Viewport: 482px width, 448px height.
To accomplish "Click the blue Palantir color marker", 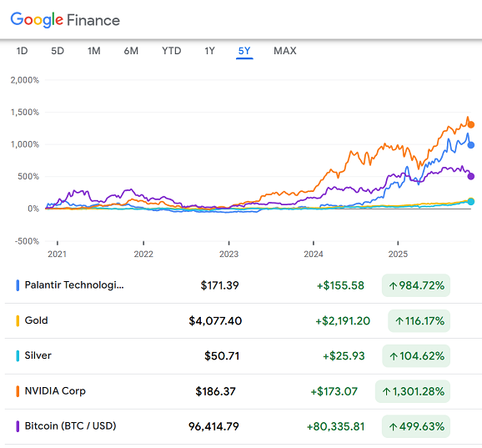I will pyautogui.click(x=18, y=285).
